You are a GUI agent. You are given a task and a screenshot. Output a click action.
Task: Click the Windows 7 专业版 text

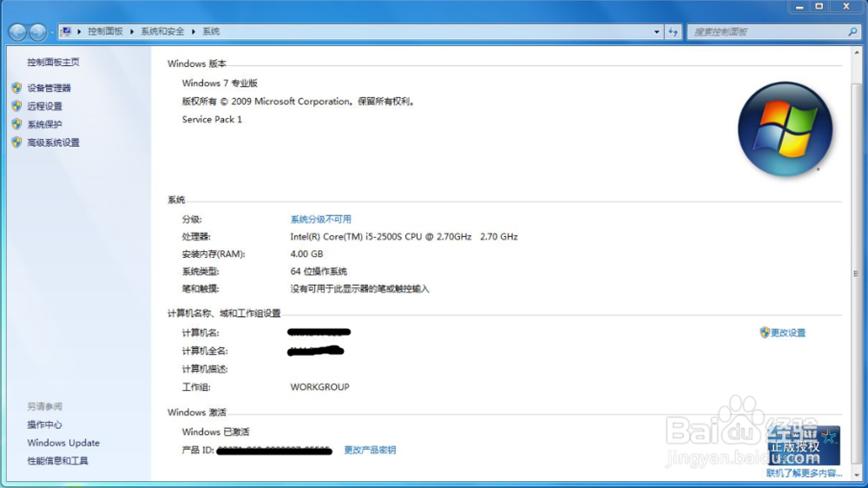coord(220,83)
